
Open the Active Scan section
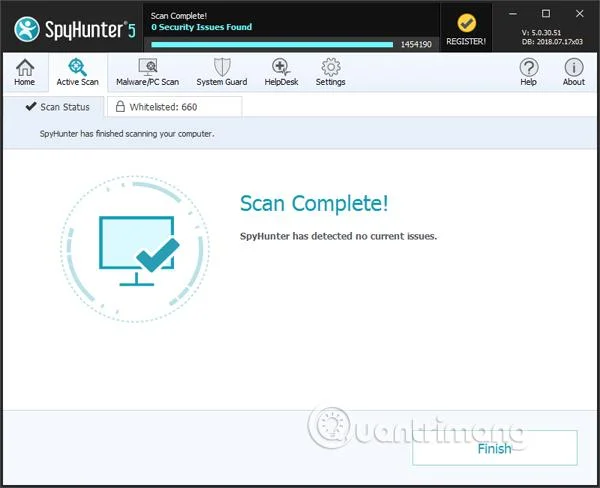[x=78, y=72]
